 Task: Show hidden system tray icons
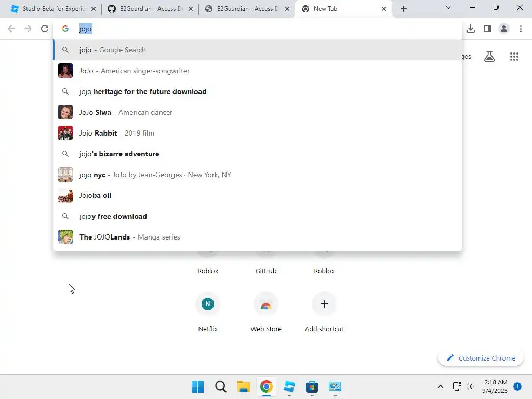point(441,387)
